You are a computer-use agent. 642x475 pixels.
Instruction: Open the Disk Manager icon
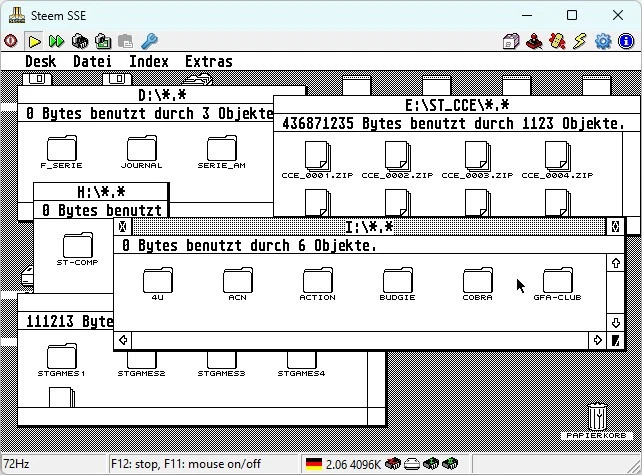pos(511,41)
